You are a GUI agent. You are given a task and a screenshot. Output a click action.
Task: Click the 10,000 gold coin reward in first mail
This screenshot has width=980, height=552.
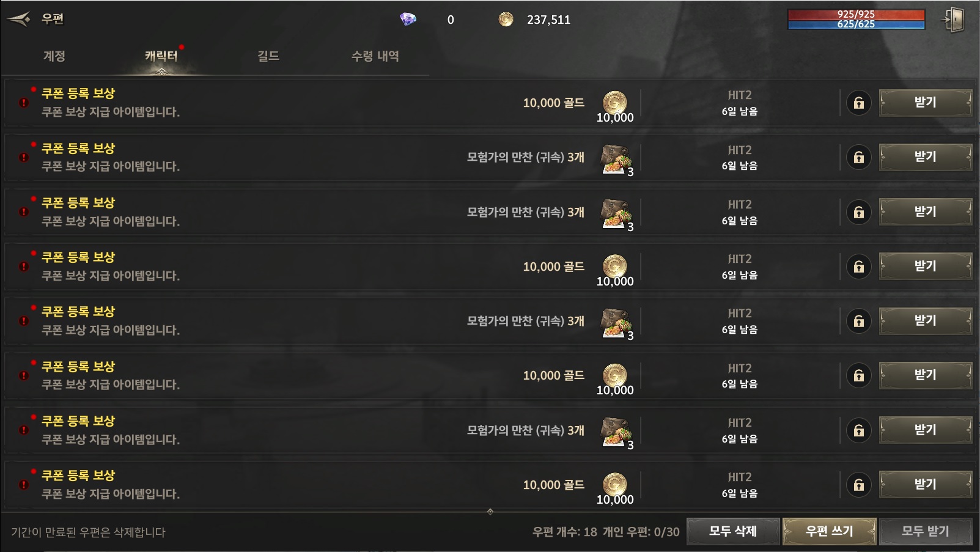[x=615, y=104]
